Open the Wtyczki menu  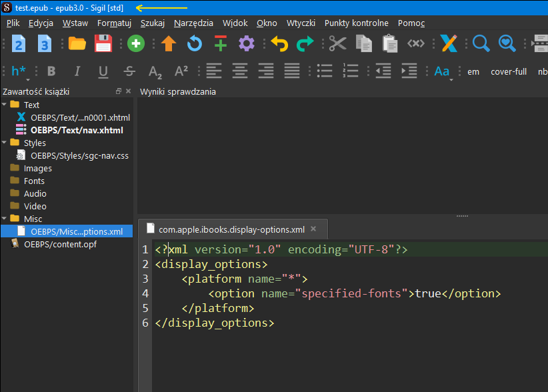click(301, 23)
